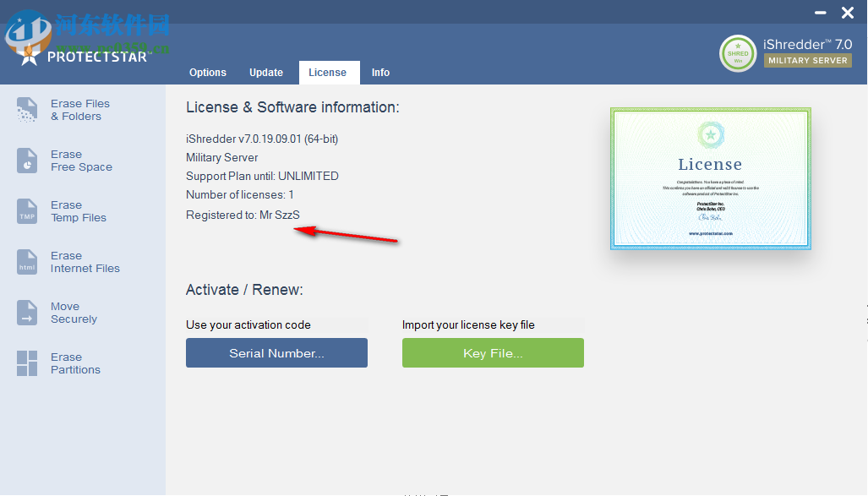Go to the Info tab
868x496 pixels.
coord(380,73)
